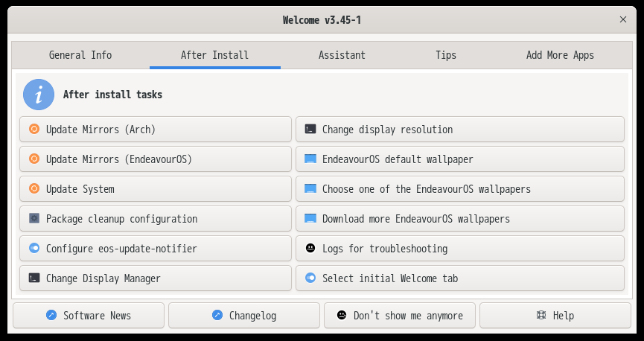Open the Tips tab
This screenshot has height=341, width=644.
446,55
